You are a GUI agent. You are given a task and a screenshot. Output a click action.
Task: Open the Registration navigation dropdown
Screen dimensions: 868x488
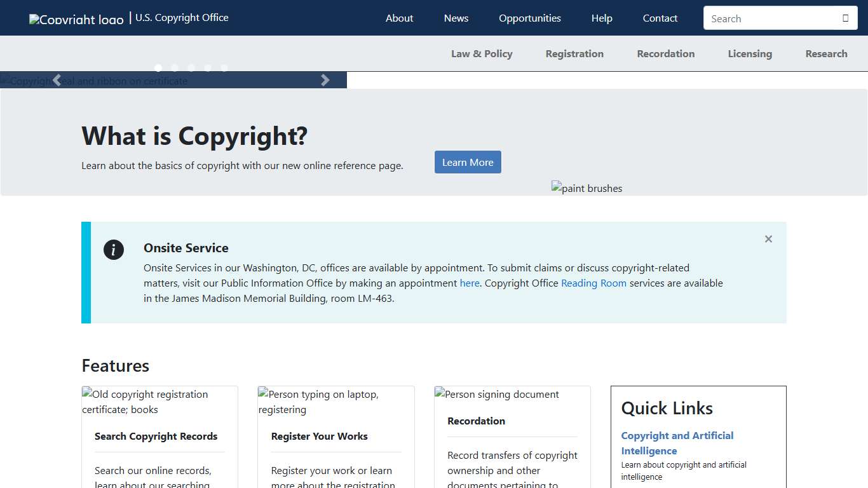coord(574,53)
